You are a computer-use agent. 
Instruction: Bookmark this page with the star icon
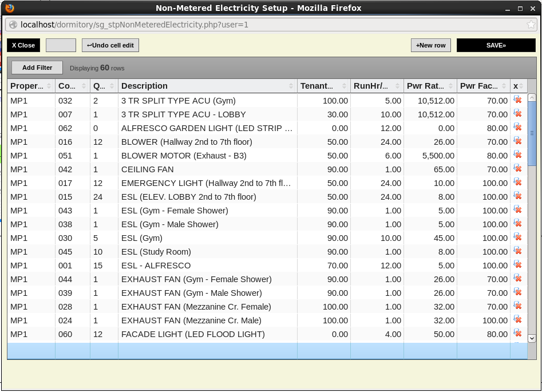531,25
